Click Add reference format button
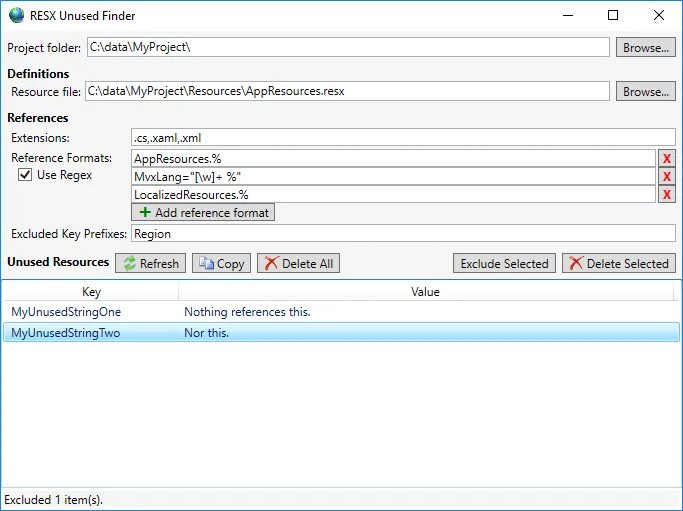The width and height of the screenshot is (683, 511). 203,212
